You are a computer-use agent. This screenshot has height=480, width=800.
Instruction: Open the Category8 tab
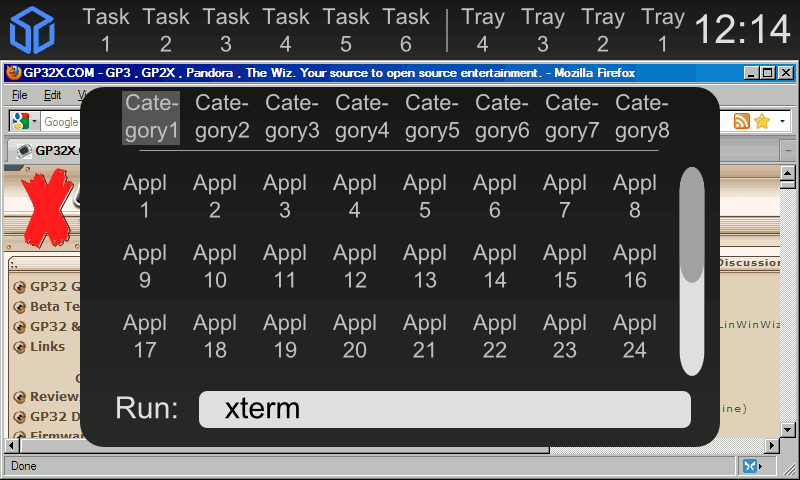(x=642, y=116)
